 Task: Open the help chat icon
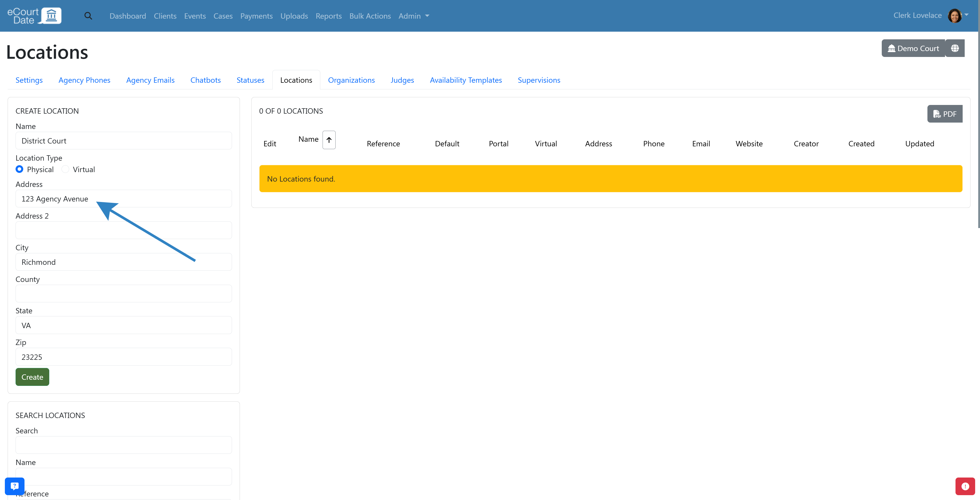pyautogui.click(x=15, y=486)
